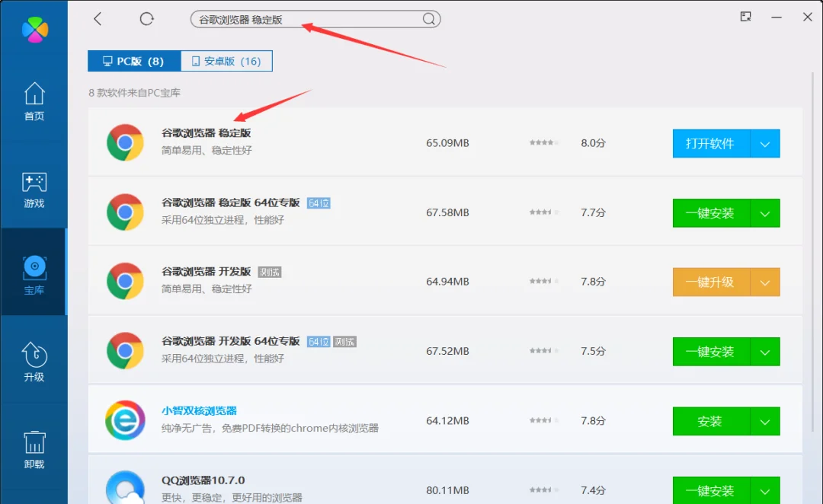The height and width of the screenshot is (504, 823).
Task: Open the 小智双核浏览器 title link
Action: point(199,410)
